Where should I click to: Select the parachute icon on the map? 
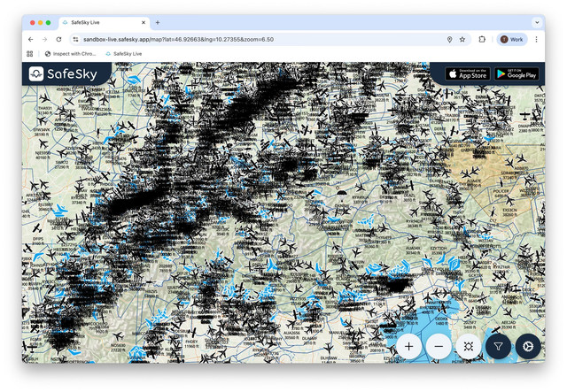coord(340,195)
